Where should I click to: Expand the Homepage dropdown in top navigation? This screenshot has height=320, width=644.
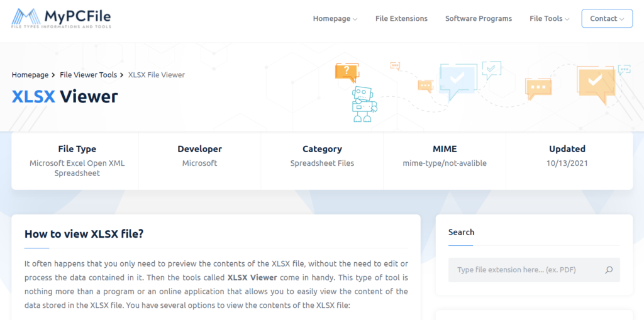[335, 19]
